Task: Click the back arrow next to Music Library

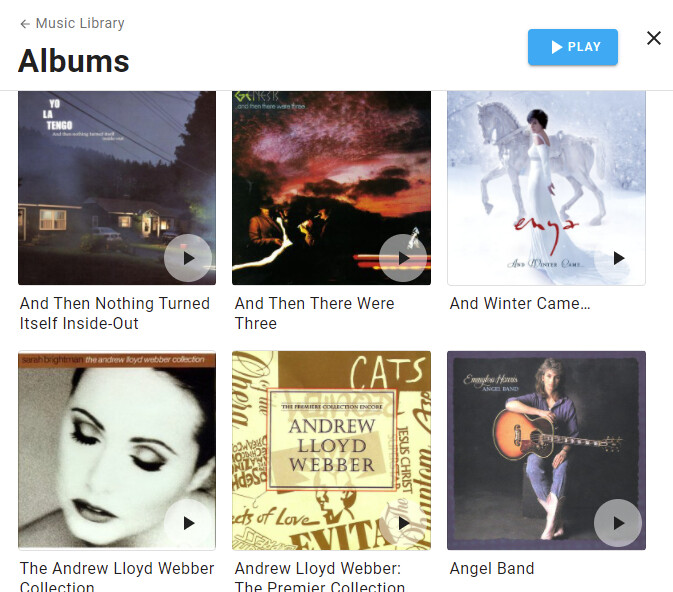Action: [x=25, y=24]
